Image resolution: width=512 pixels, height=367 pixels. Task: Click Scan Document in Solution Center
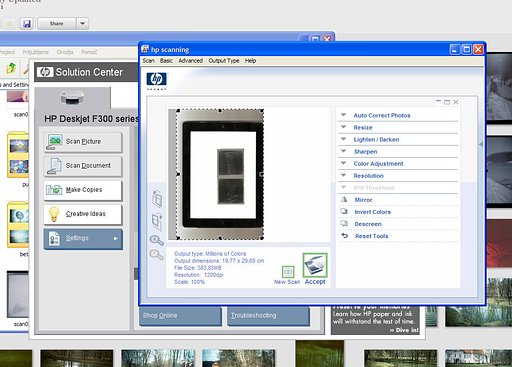(83, 166)
